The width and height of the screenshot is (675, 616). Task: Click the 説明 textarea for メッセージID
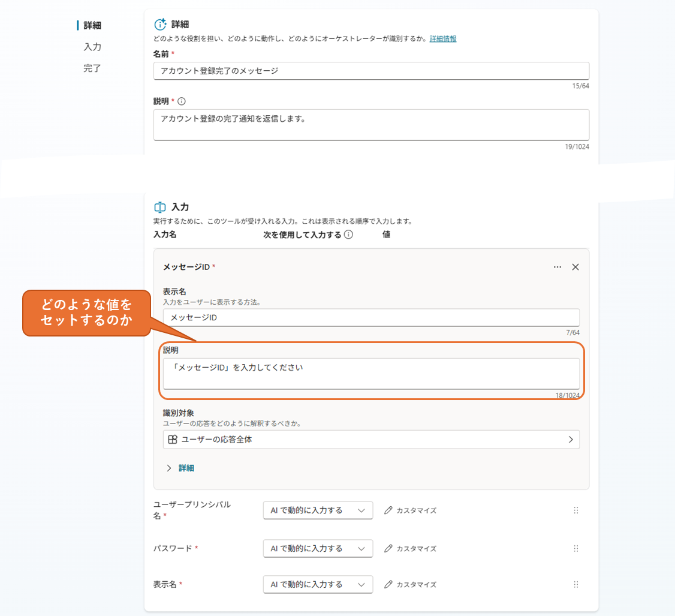[371, 374]
